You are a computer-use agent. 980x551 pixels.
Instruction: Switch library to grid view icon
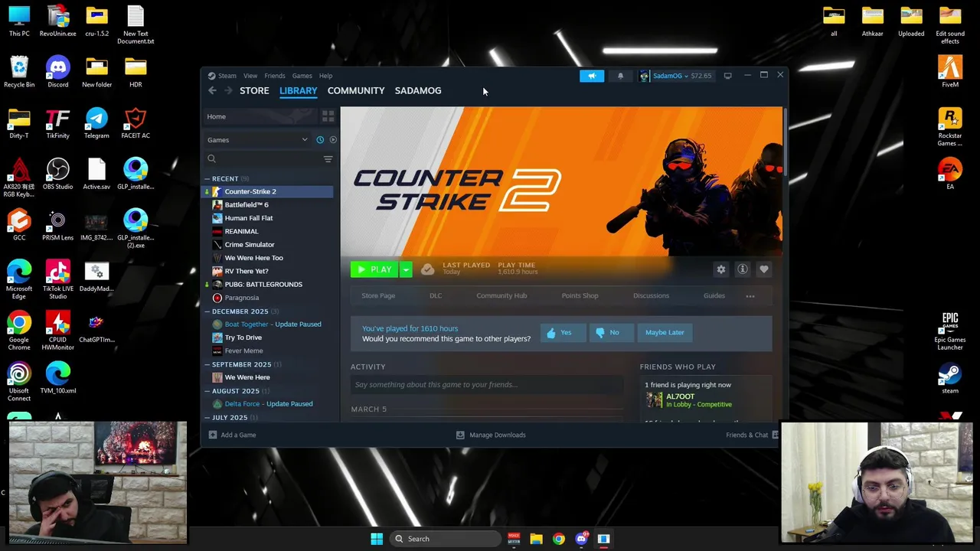[328, 116]
